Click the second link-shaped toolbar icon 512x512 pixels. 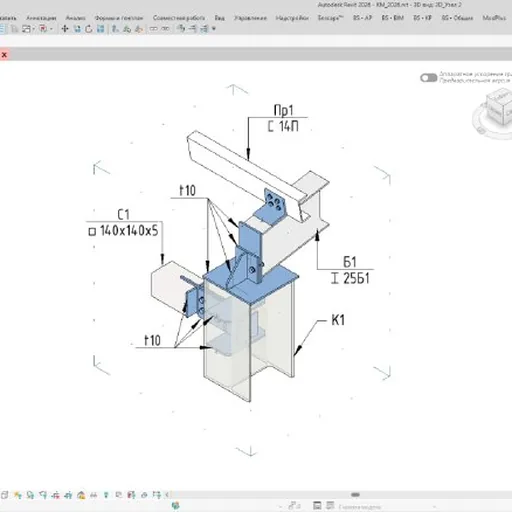point(165,29)
